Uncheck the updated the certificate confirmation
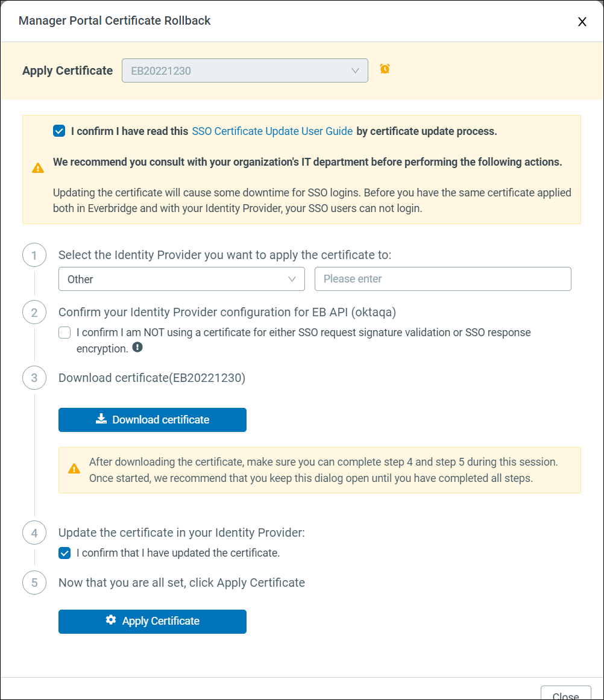604x700 pixels. tap(64, 553)
